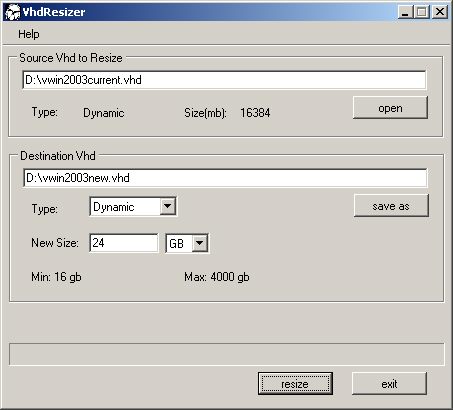Click the save as button
The height and width of the screenshot is (410, 453).
pos(391,206)
